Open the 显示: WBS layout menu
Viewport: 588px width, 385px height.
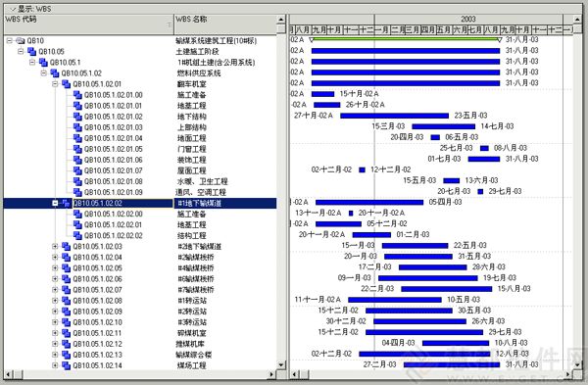30,9
